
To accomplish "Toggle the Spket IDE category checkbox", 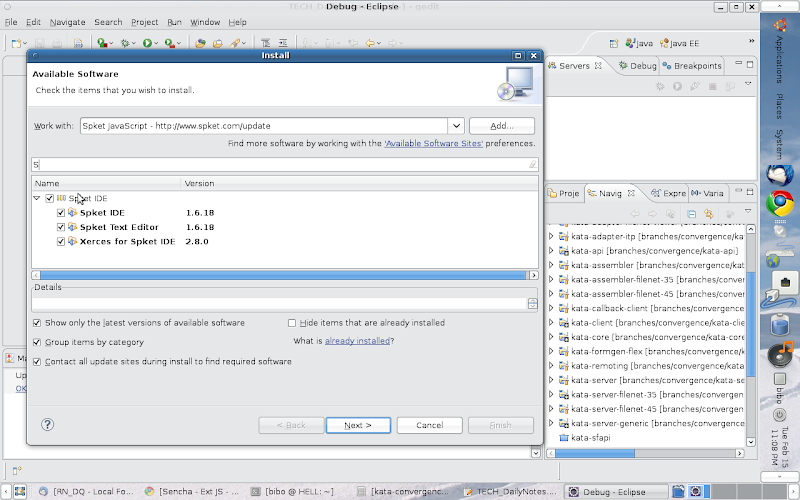I will tap(49, 198).
